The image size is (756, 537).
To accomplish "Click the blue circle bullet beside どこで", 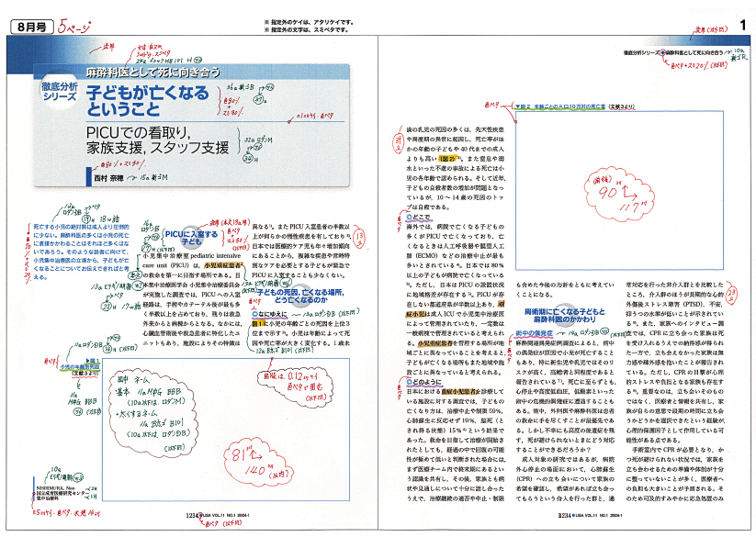I will [x=409, y=218].
